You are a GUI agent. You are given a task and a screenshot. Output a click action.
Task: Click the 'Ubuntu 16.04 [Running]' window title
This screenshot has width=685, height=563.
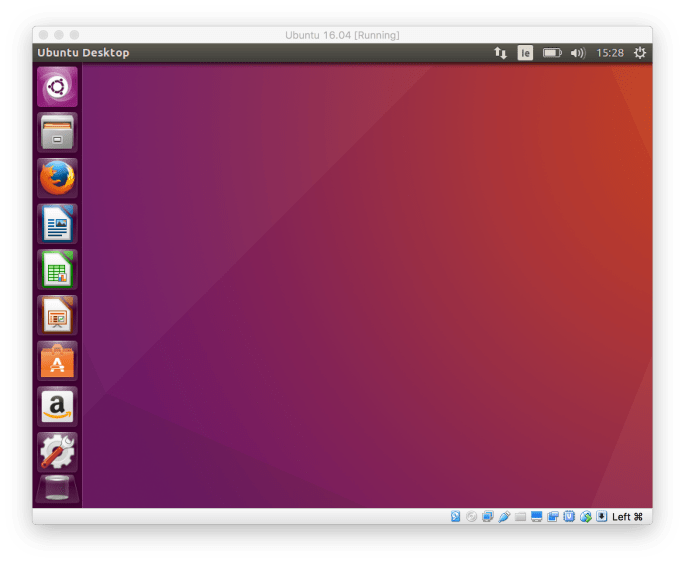click(x=342, y=35)
